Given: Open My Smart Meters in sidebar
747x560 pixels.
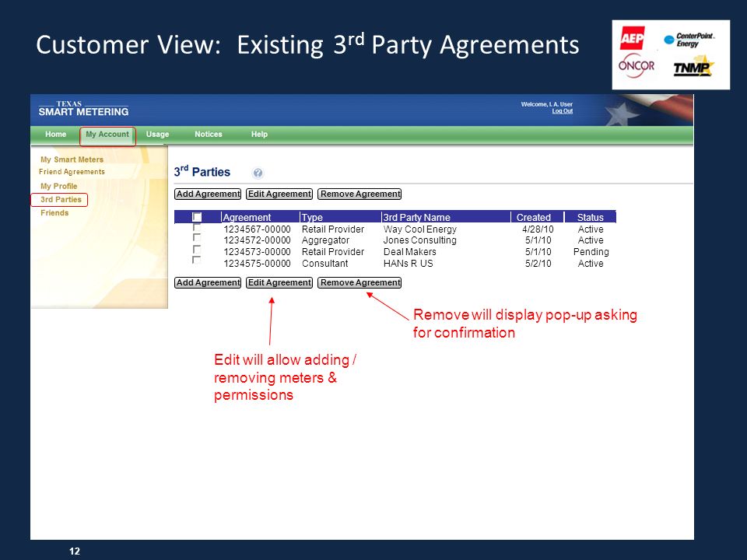Looking at the screenshot, I should (72, 159).
